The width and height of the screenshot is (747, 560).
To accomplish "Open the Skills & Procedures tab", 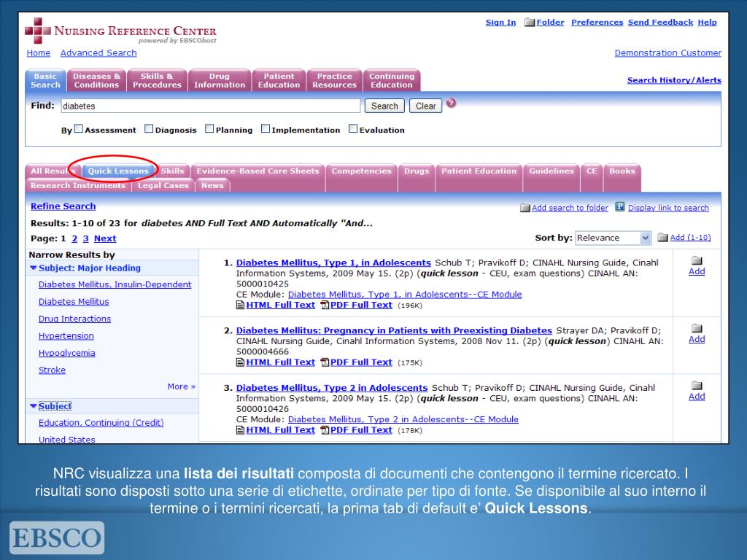I will click(157, 80).
